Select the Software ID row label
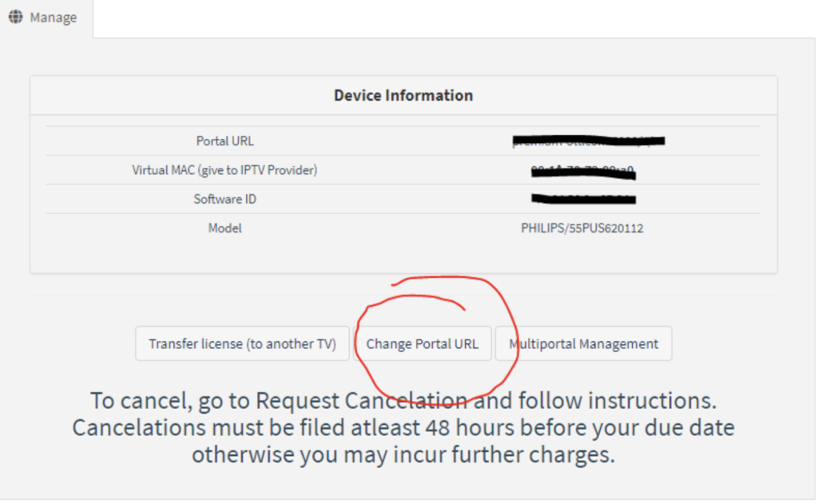The height and width of the screenshot is (504, 818). (225, 199)
